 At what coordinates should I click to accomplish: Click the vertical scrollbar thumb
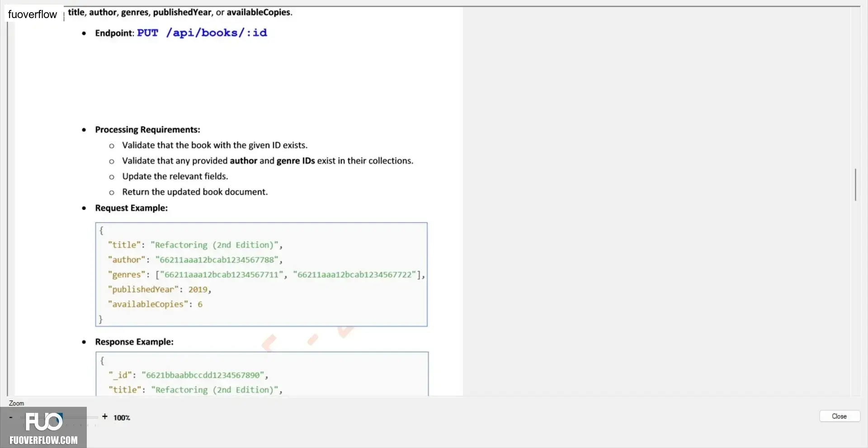pyautogui.click(x=855, y=185)
